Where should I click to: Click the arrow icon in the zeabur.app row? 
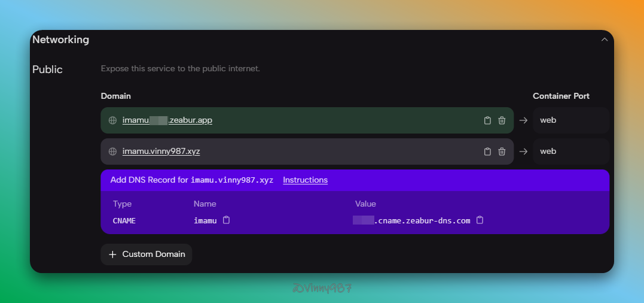[523, 120]
